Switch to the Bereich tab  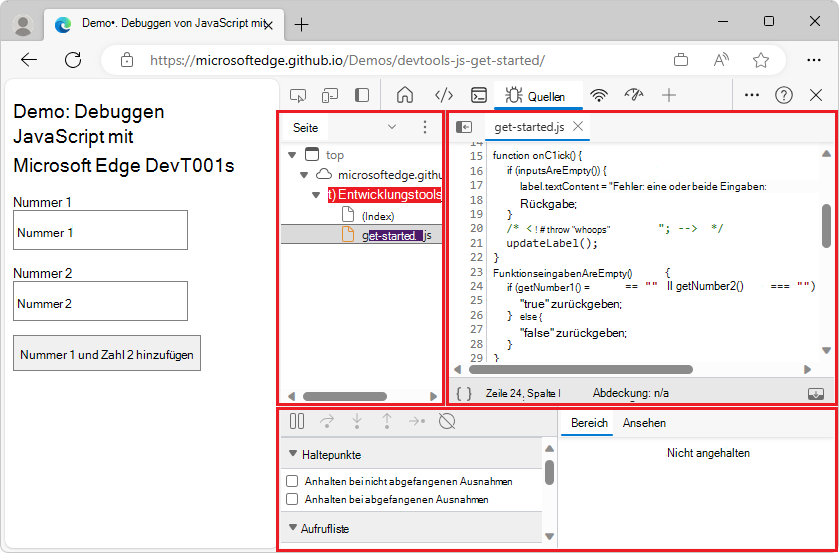(589, 423)
